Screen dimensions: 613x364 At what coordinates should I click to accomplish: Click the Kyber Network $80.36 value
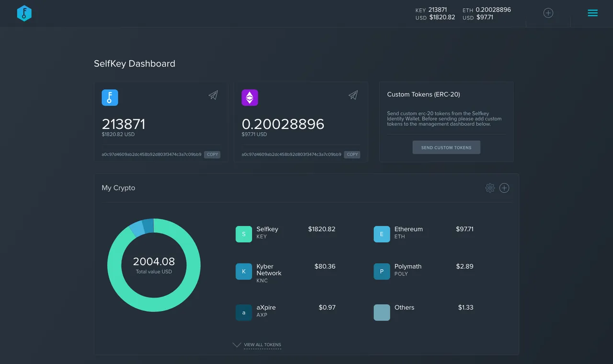point(325,266)
